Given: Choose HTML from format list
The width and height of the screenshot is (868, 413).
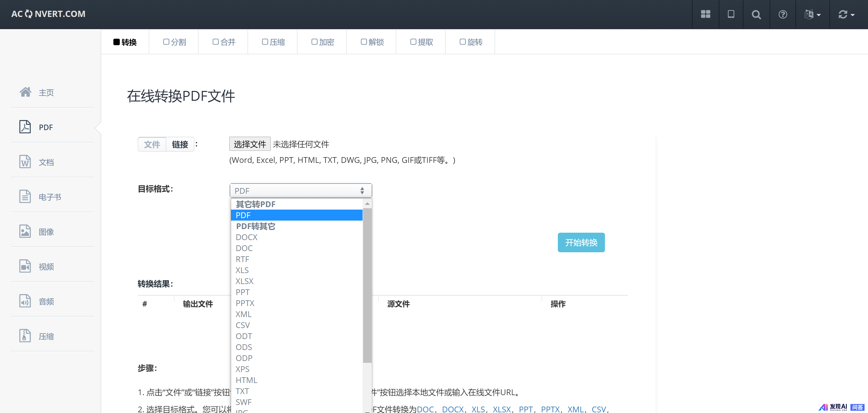Looking at the screenshot, I should coord(297,380).
